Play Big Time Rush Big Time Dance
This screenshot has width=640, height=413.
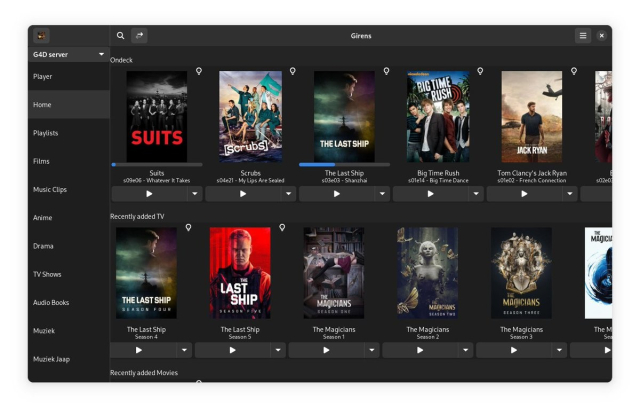(431, 194)
